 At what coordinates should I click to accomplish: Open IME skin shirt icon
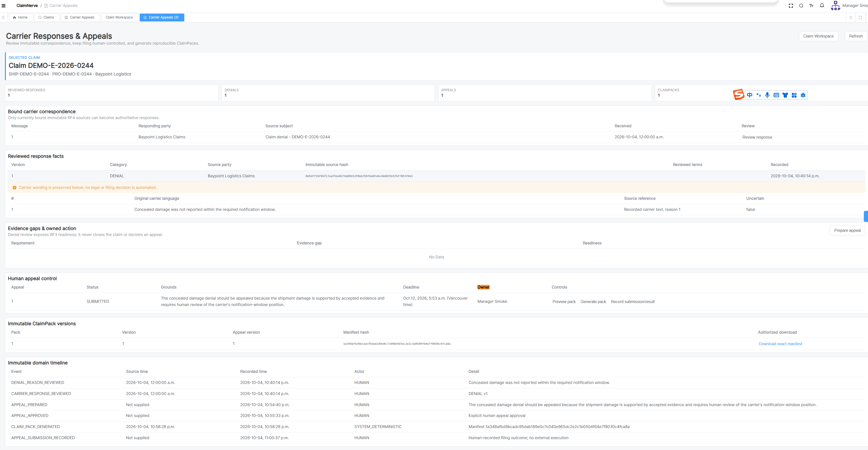(x=785, y=95)
